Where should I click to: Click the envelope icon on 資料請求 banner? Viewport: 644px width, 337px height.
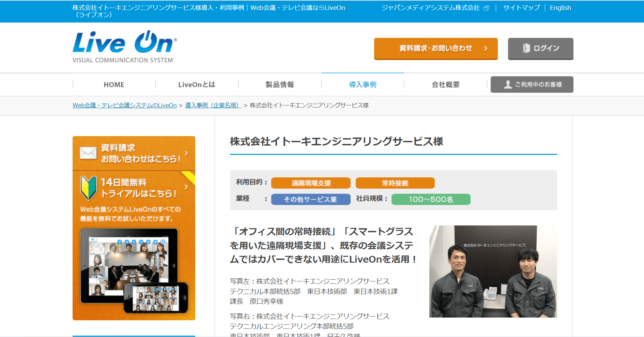click(88, 153)
